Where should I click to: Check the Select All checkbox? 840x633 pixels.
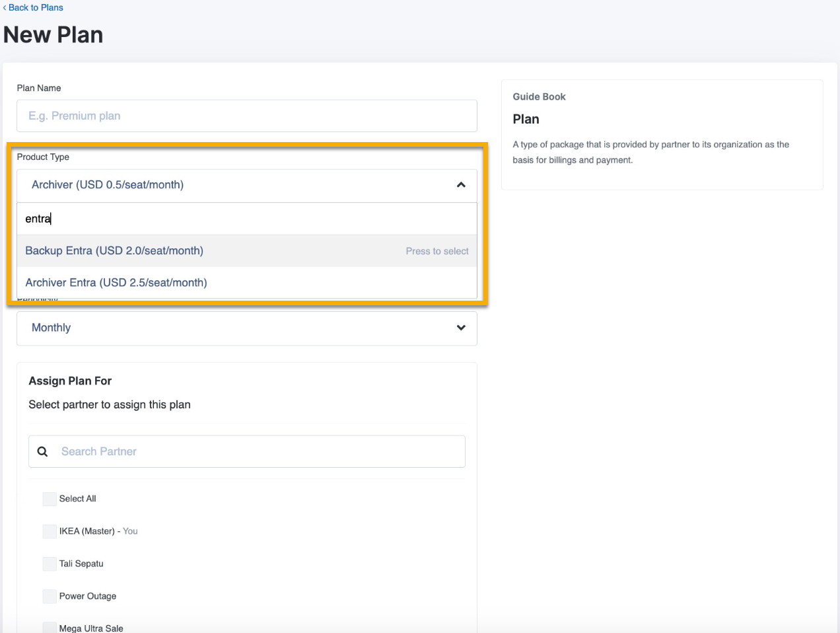[50, 499]
